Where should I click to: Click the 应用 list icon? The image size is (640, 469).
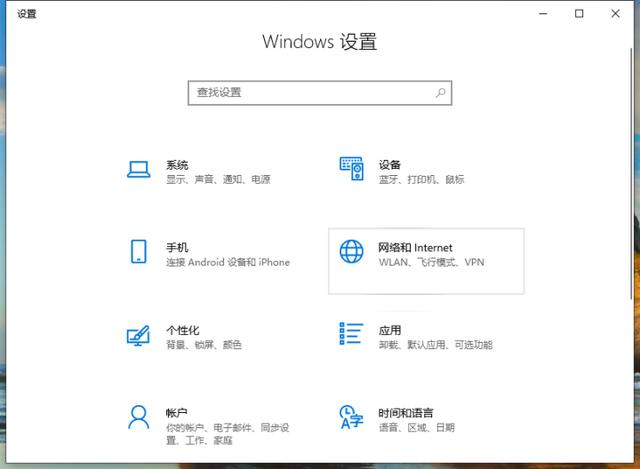click(x=351, y=334)
